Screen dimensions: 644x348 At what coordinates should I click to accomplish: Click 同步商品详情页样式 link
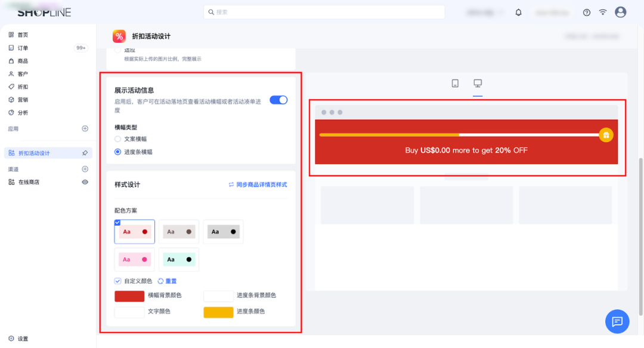click(x=258, y=184)
